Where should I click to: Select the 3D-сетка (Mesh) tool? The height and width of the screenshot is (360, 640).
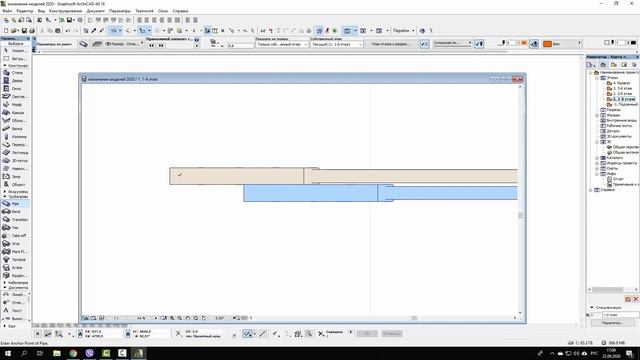click(14, 161)
